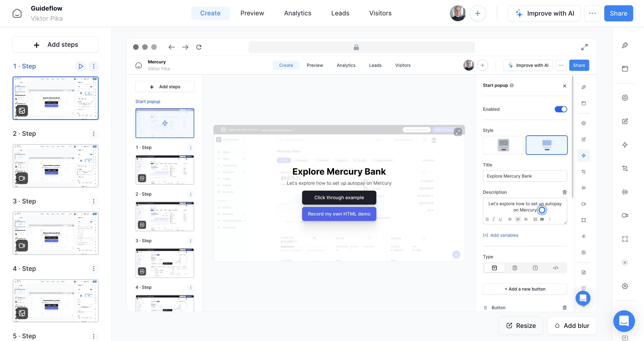Toggle the Enabled switch off

pos(561,109)
